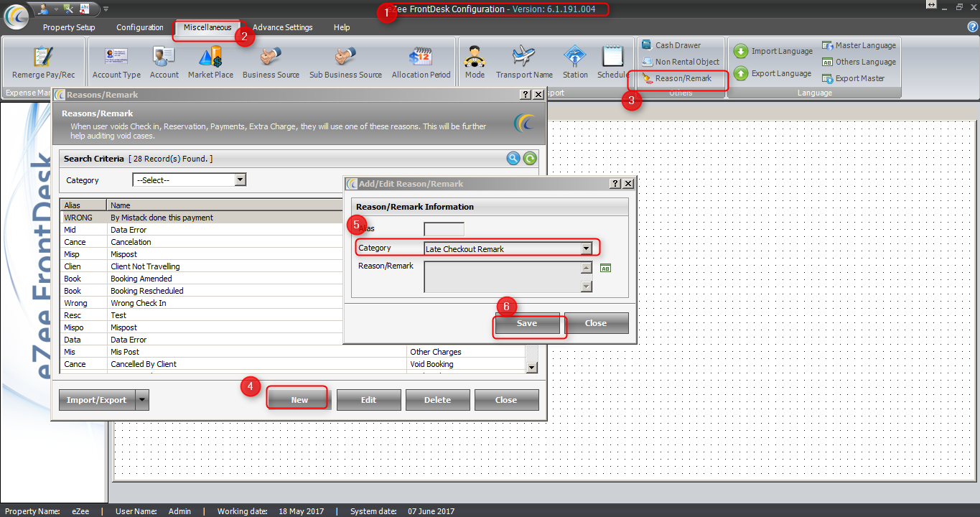Open Market Place settings
The width and height of the screenshot is (980, 517).
[210, 62]
